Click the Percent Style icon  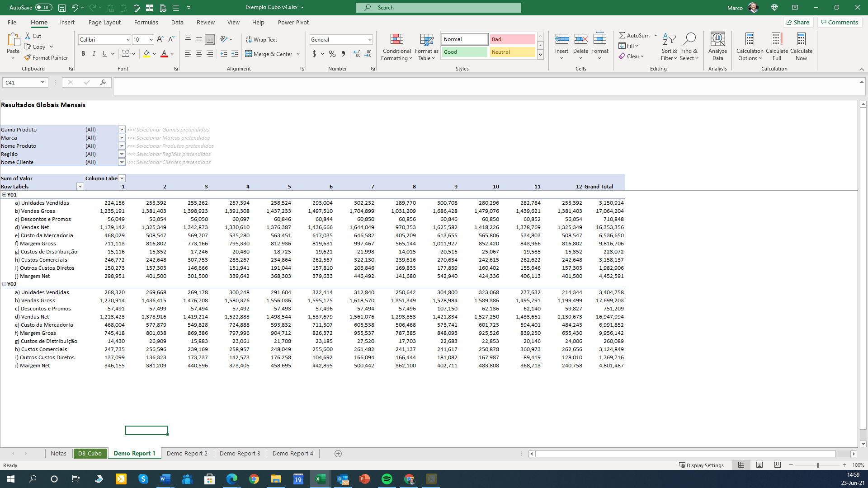coord(332,54)
